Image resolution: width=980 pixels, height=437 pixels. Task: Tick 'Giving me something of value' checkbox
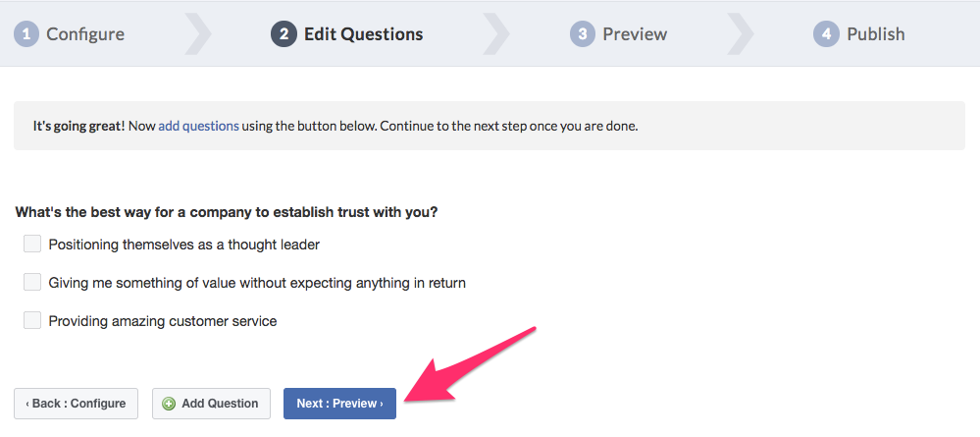click(x=32, y=283)
